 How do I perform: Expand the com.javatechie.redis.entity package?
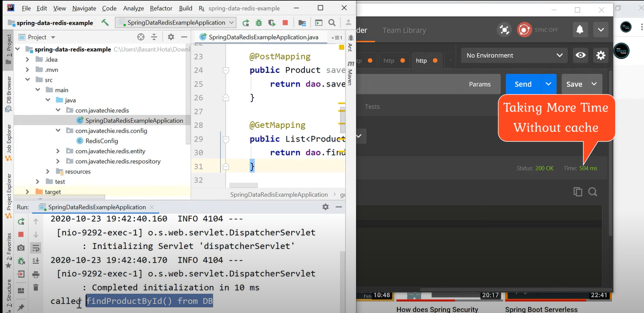click(58, 151)
